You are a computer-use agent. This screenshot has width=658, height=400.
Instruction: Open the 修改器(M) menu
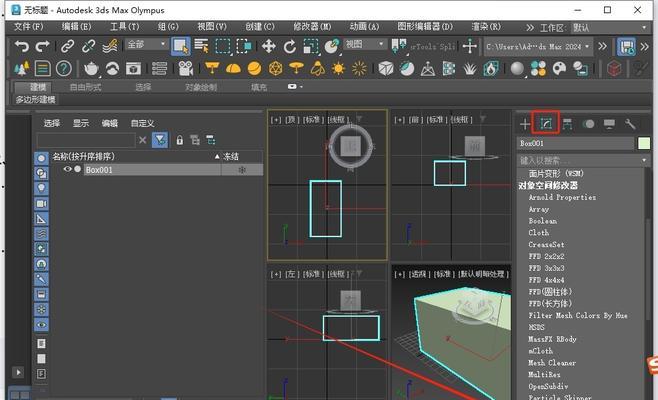pyautogui.click(x=312, y=27)
